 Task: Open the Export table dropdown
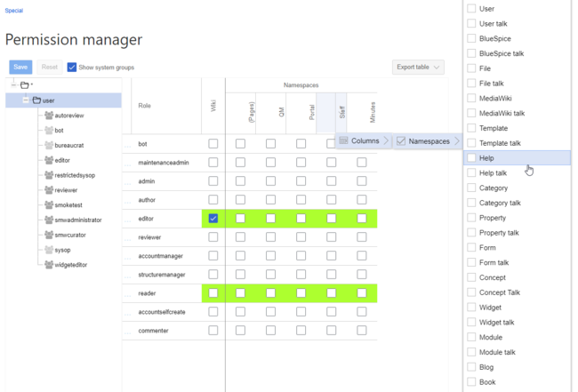pyautogui.click(x=418, y=68)
